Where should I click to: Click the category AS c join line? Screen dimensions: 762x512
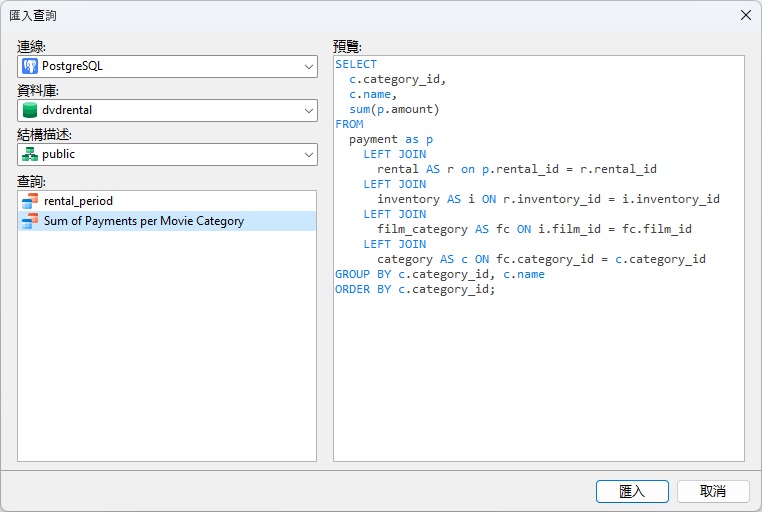click(541, 259)
